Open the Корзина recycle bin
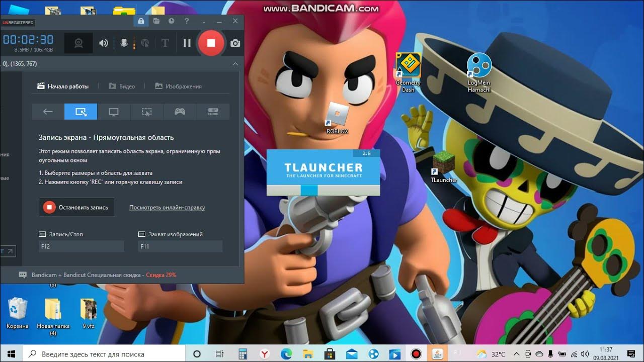644x362 pixels. 18,313
